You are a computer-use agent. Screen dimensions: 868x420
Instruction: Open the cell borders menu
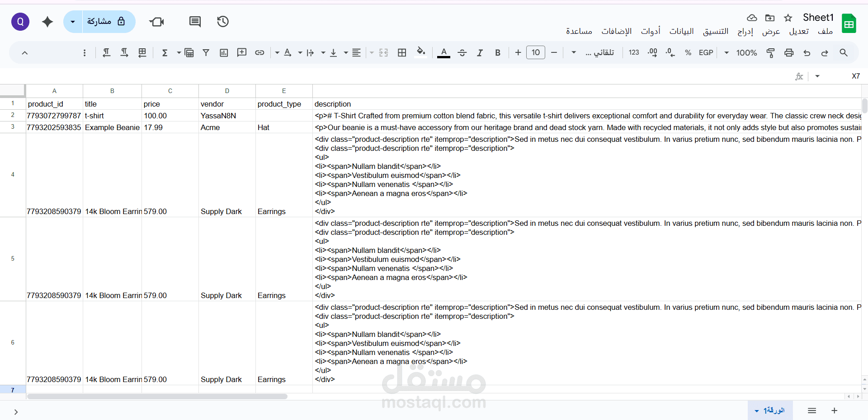[x=402, y=53]
